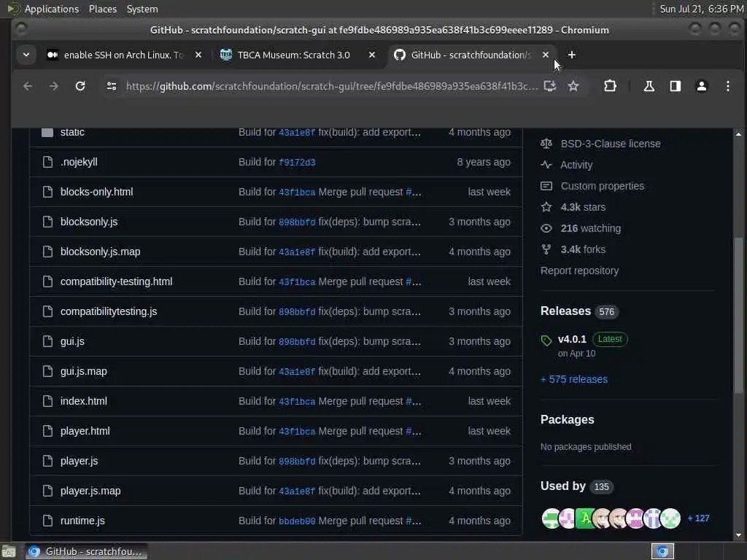747x560 pixels.
Task: Bookmark this page with the star icon
Action: coord(573,86)
